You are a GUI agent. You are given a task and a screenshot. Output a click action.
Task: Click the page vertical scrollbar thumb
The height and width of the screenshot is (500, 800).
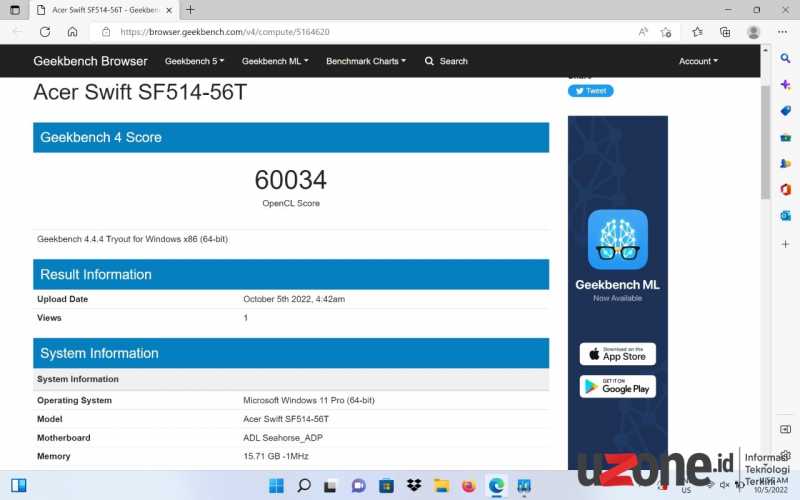765,143
